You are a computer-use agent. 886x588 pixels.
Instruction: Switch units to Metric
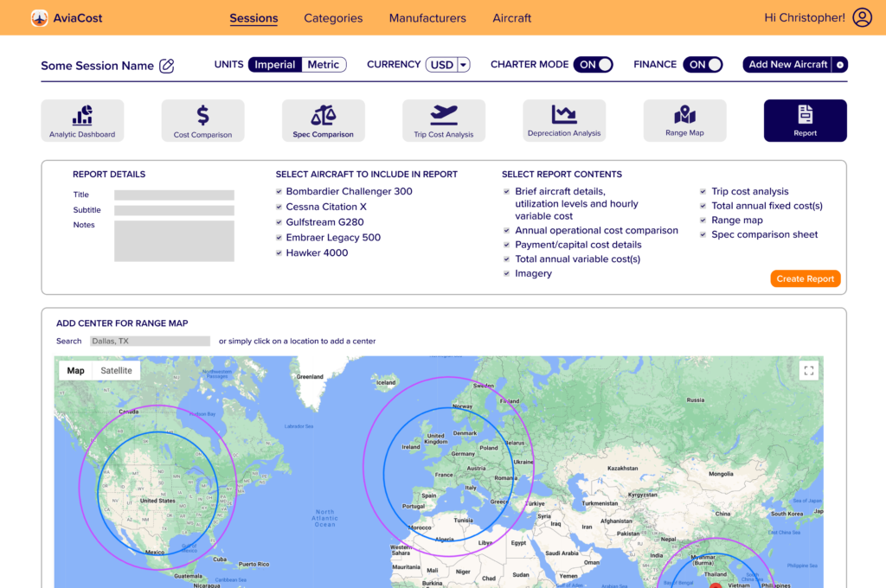pyautogui.click(x=324, y=65)
